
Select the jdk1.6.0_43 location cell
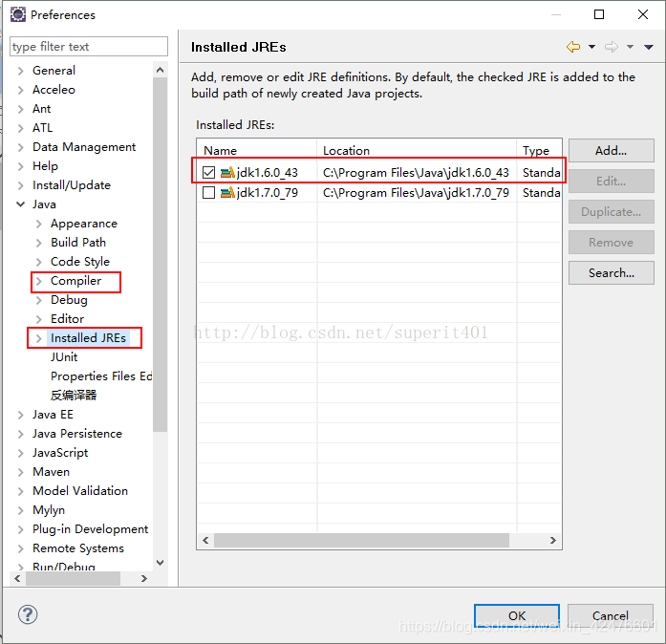tap(416, 172)
